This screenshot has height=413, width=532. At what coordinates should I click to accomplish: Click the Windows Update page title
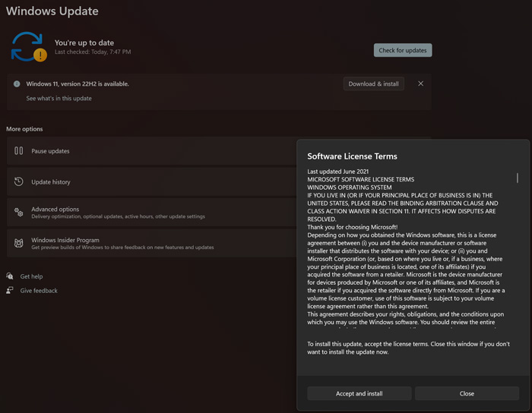click(x=52, y=11)
